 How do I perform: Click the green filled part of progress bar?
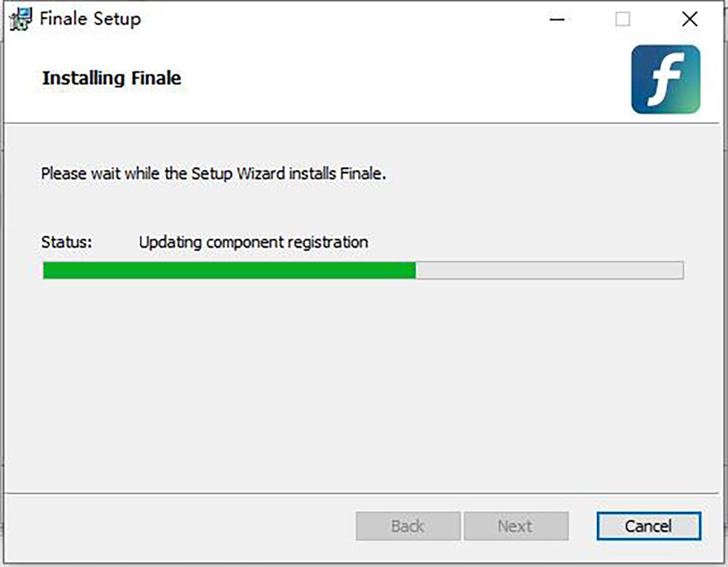(229, 270)
